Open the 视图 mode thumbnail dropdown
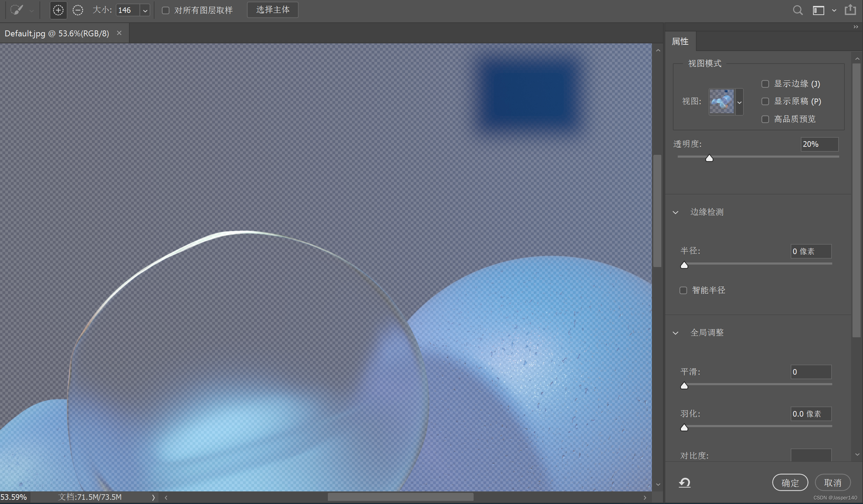The image size is (863, 504). 739,102
